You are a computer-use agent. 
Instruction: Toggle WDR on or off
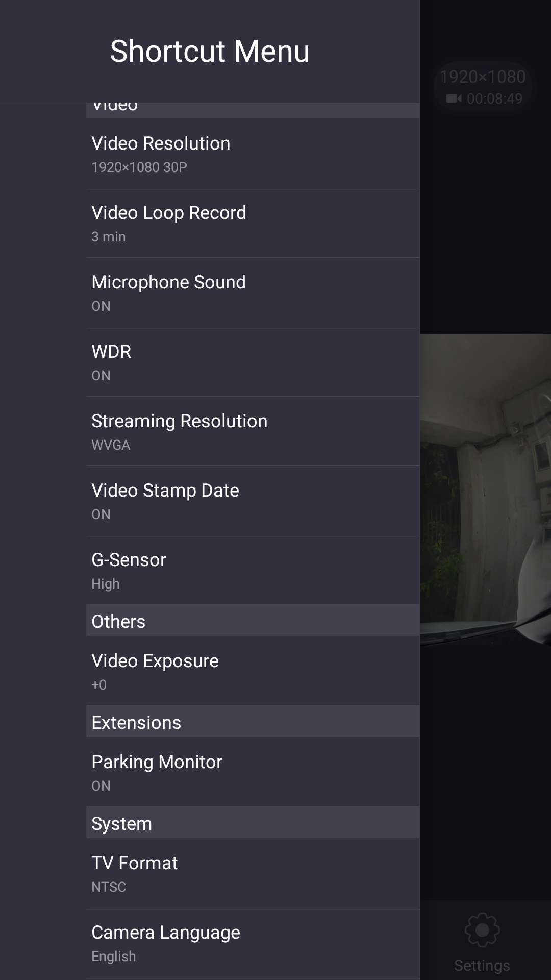point(253,362)
